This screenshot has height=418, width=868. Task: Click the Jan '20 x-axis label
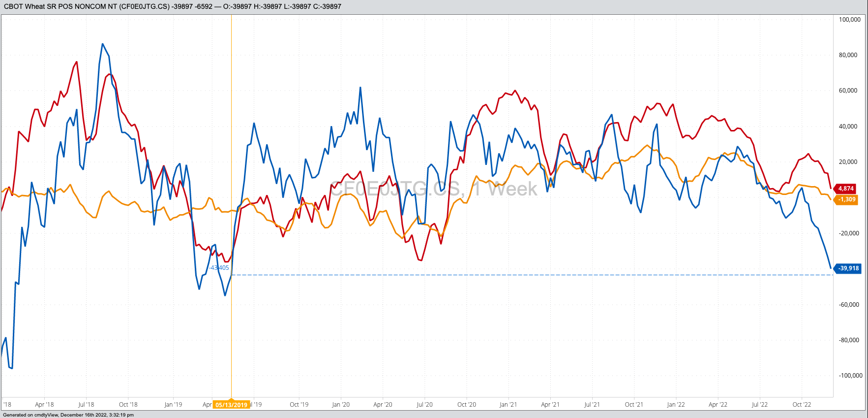[341, 405]
